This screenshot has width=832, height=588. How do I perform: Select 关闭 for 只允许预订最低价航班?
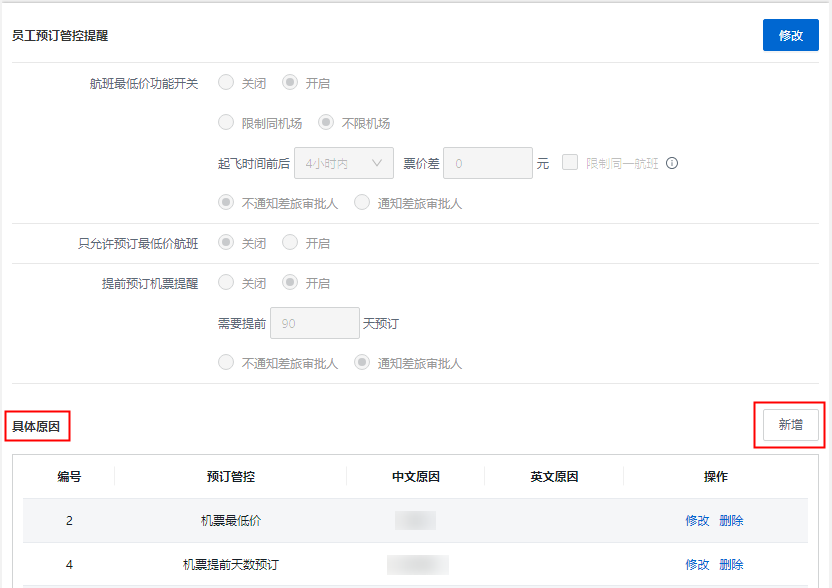(226, 243)
